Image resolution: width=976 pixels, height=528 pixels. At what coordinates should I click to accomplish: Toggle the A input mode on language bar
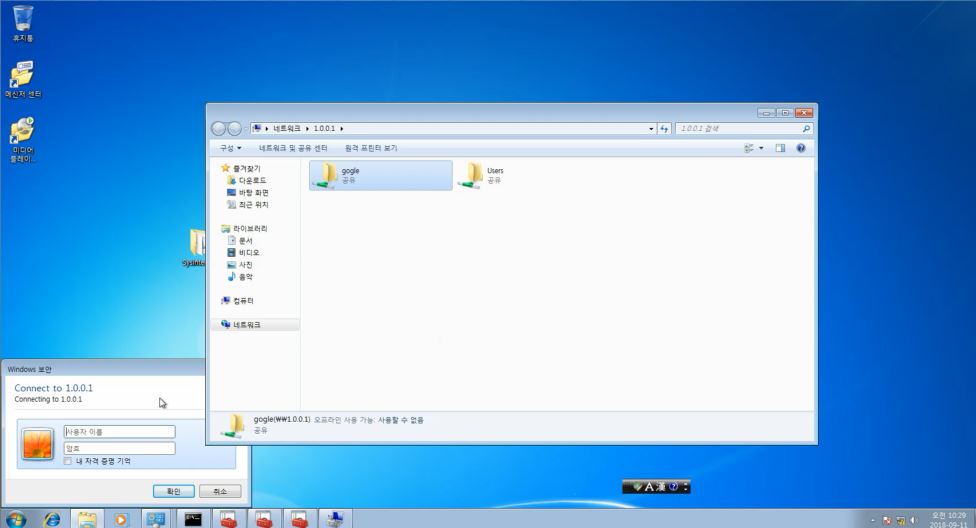tap(649, 487)
